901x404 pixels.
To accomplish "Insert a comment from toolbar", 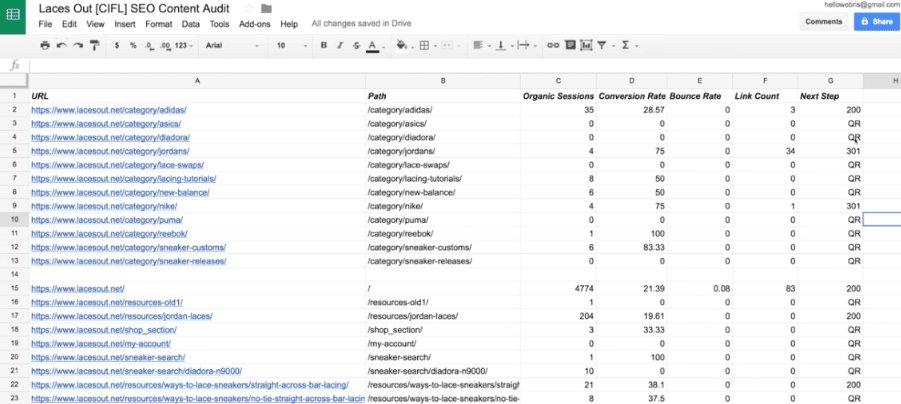I will tap(570, 45).
